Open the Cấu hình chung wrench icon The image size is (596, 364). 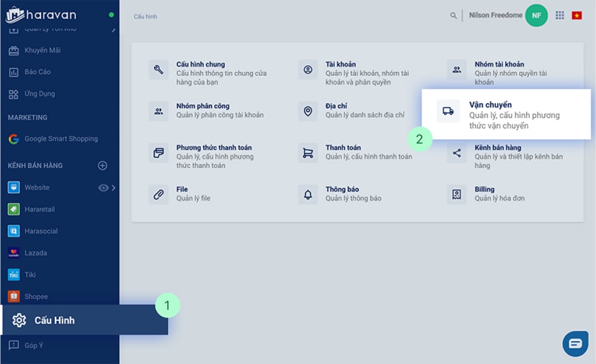[159, 69]
